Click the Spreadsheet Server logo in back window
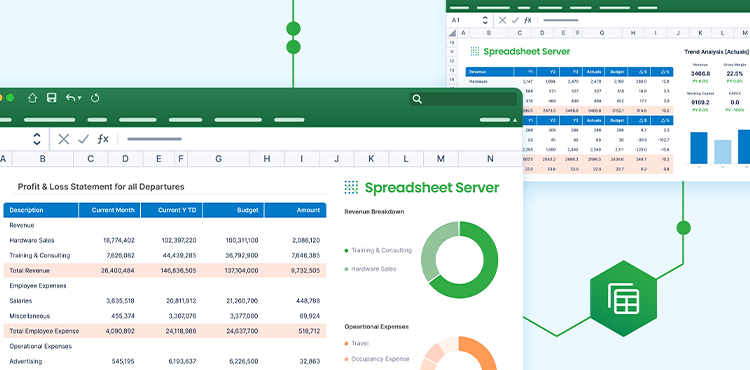 click(x=520, y=52)
